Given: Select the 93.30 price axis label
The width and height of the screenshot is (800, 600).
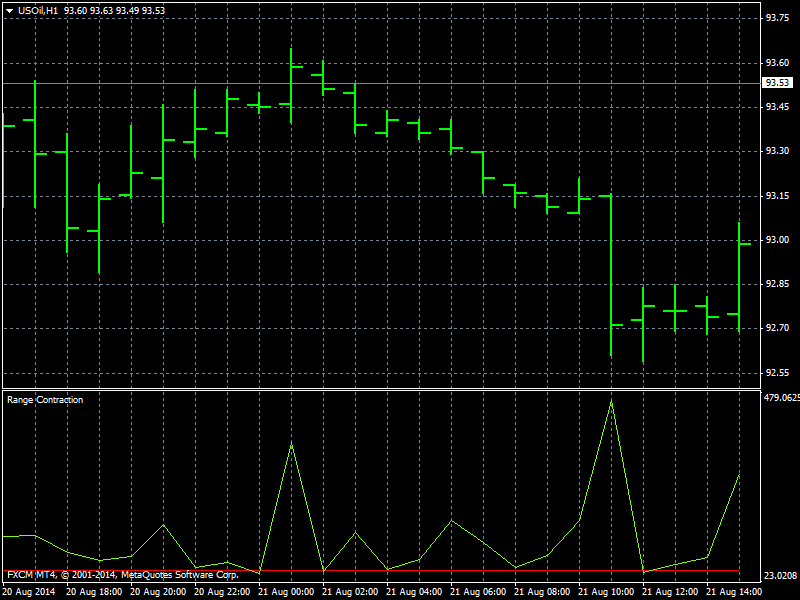Looking at the screenshot, I should coord(778,151).
